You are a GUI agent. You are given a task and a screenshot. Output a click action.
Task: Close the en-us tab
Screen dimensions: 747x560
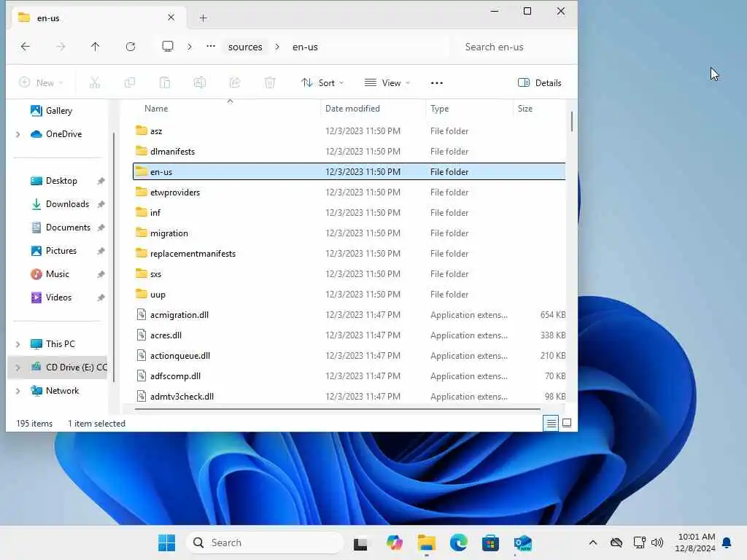tap(171, 17)
